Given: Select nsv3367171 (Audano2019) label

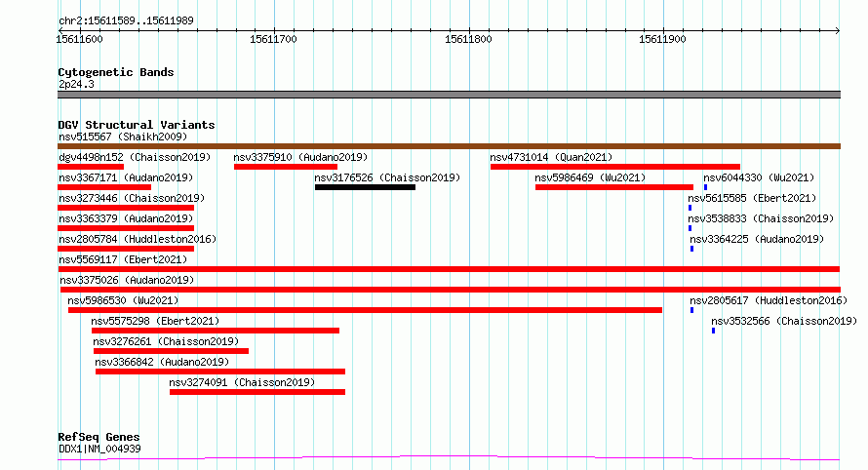Looking at the screenshot, I should [x=126, y=177].
